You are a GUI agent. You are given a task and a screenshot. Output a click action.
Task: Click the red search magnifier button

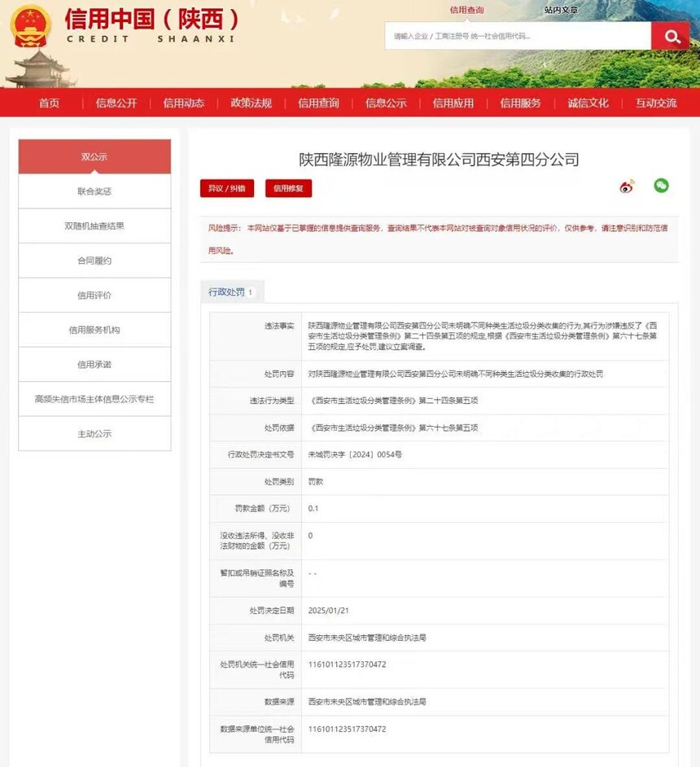tap(670, 36)
